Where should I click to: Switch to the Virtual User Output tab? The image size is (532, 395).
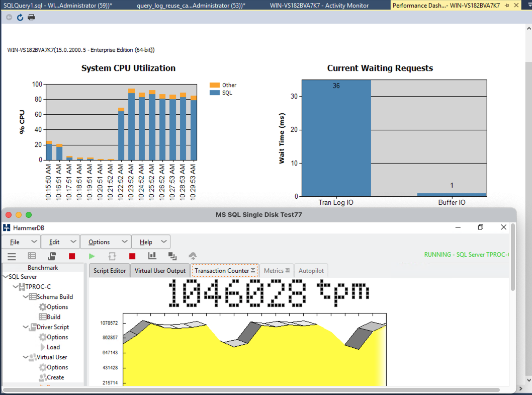pos(160,271)
